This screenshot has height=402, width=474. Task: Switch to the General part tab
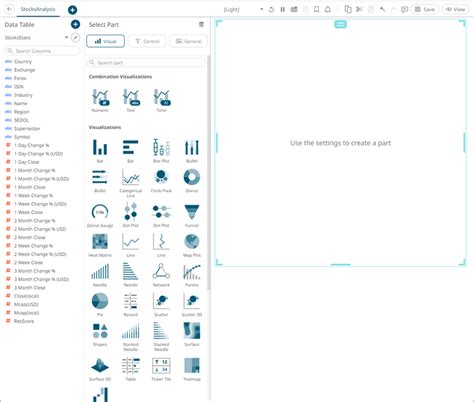click(188, 41)
